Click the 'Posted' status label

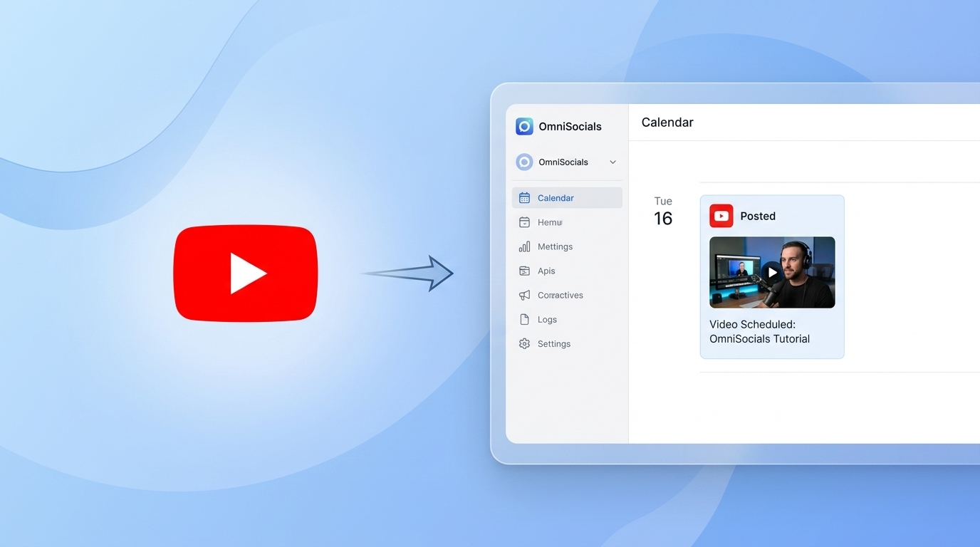758,216
